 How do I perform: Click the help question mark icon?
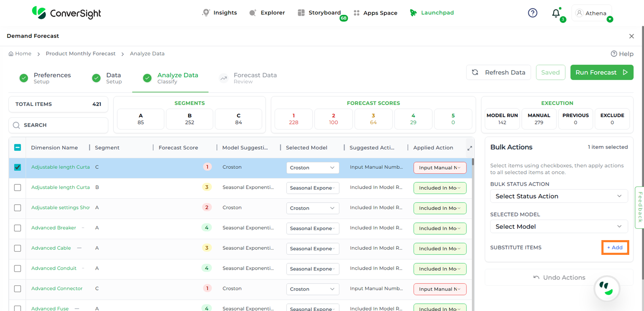pos(533,13)
